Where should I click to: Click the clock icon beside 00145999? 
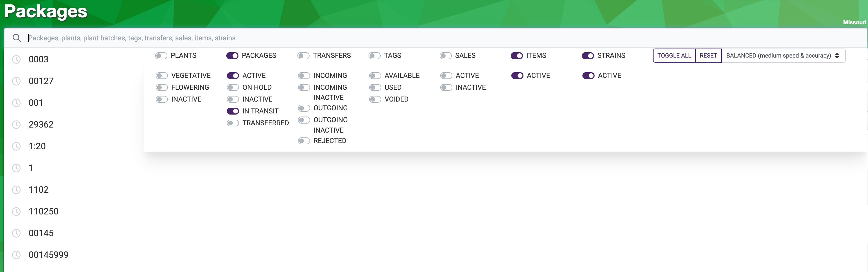[x=16, y=255]
